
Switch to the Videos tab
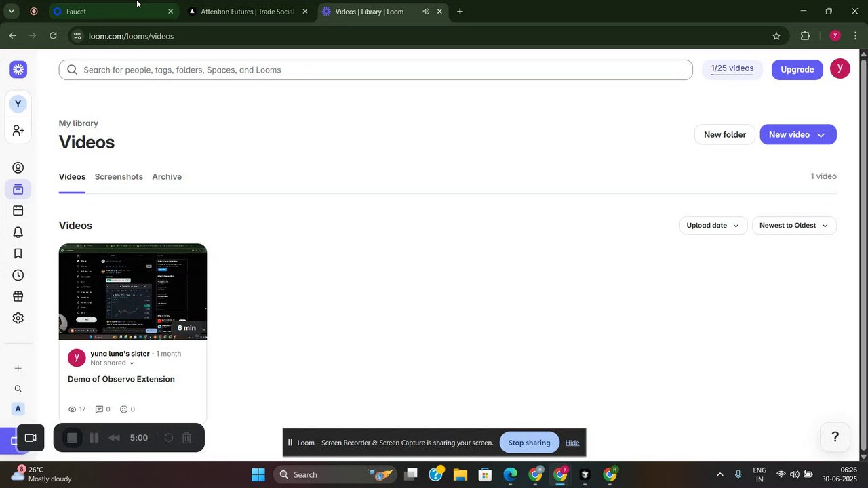pyautogui.click(x=72, y=177)
